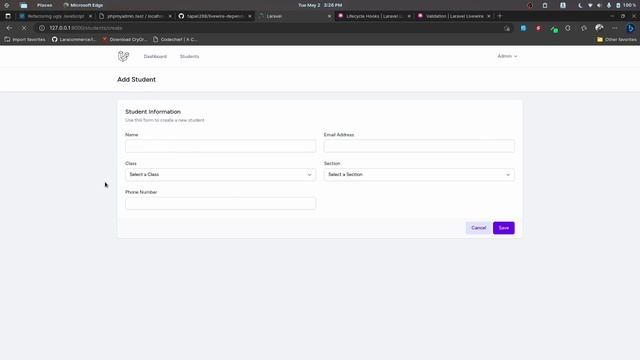Open the Other favorites folder
Image resolution: width=640 pixels, height=360 pixels.
[x=617, y=40]
